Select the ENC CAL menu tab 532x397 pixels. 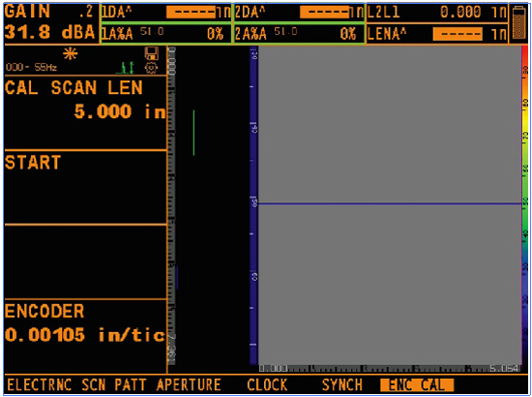(x=417, y=385)
